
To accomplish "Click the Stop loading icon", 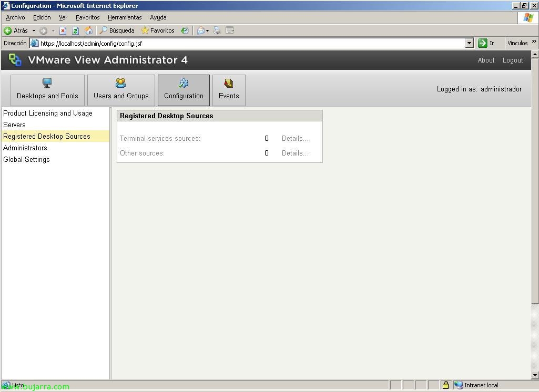I will point(63,30).
